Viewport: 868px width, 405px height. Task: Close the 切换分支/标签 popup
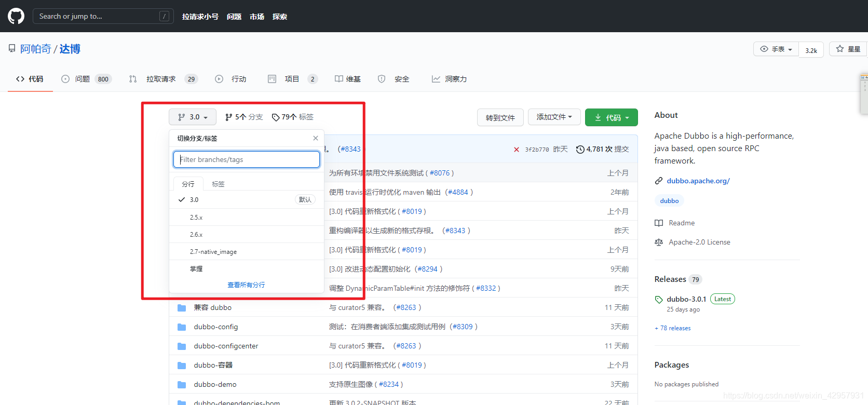point(316,138)
